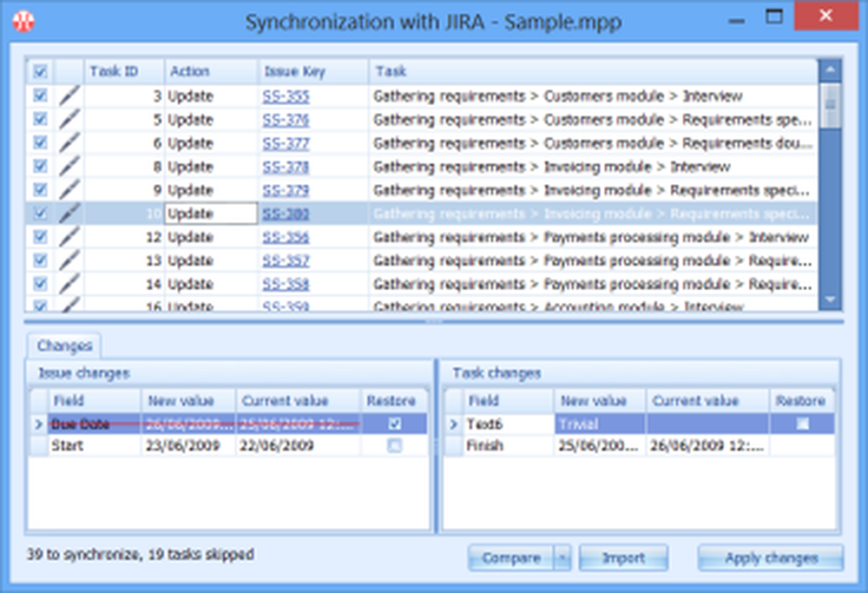Image resolution: width=868 pixels, height=593 pixels.
Task: Click the pencil icon for task 10
Action: 69,214
